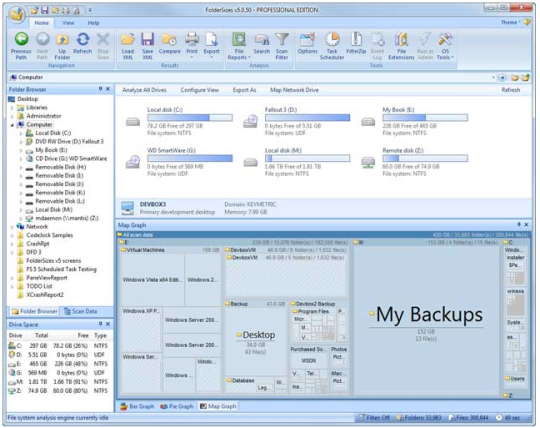Open the Options dialog
Screen dimensions: 540x428
click(x=307, y=43)
